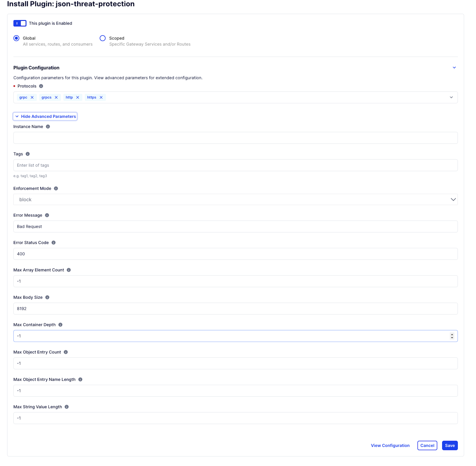Image resolution: width=476 pixels, height=466 pixels.
Task: Collapse the Plugin Configuration section
Action: point(454,68)
